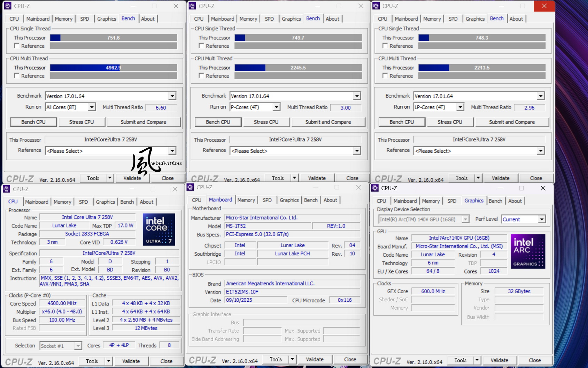This screenshot has height=368, width=588.
Task: Expand the Perf Level Current dropdown
Action: 541,219
